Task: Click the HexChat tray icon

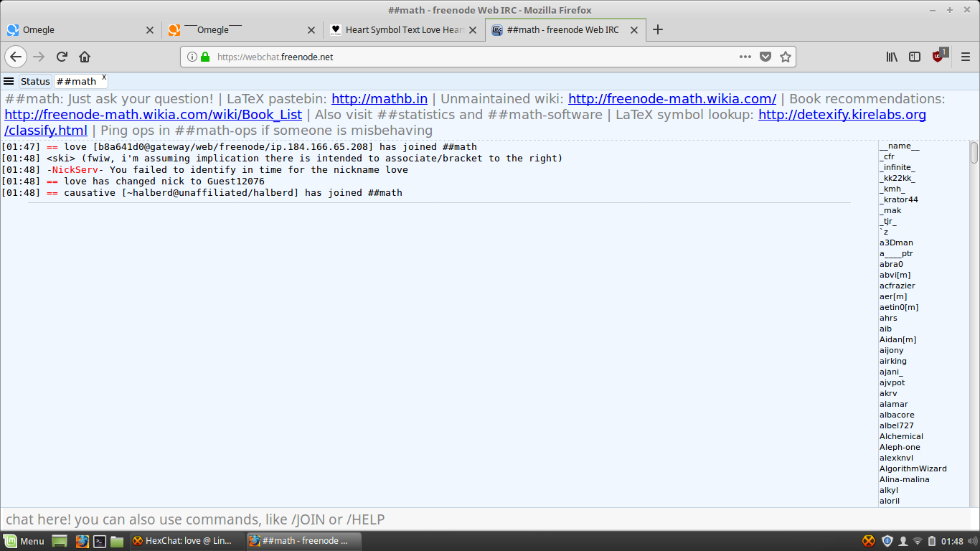Action: point(869,541)
